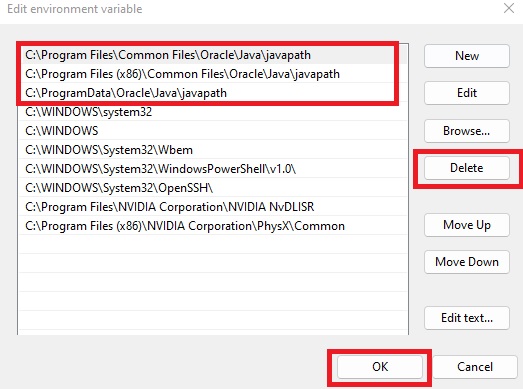Select the C:\WINDOWS row
Screen dimensions: 523x389
pos(213,131)
